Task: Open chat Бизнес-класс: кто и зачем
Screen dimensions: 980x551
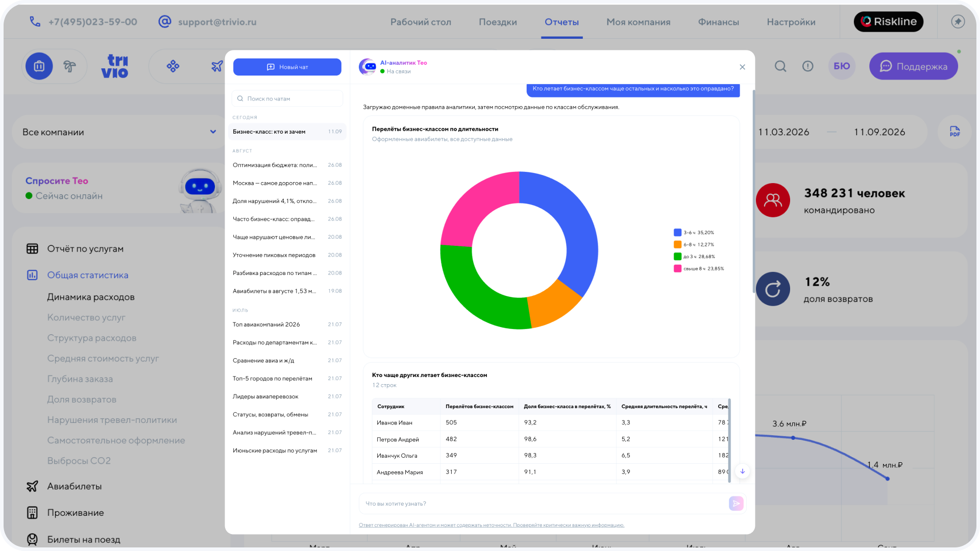Action: [x=287, y=132]
